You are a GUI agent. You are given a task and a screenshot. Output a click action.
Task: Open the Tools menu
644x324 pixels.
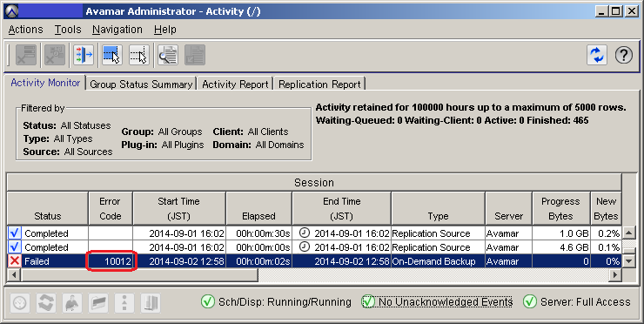pyautogui.click(x=68, y=30)
